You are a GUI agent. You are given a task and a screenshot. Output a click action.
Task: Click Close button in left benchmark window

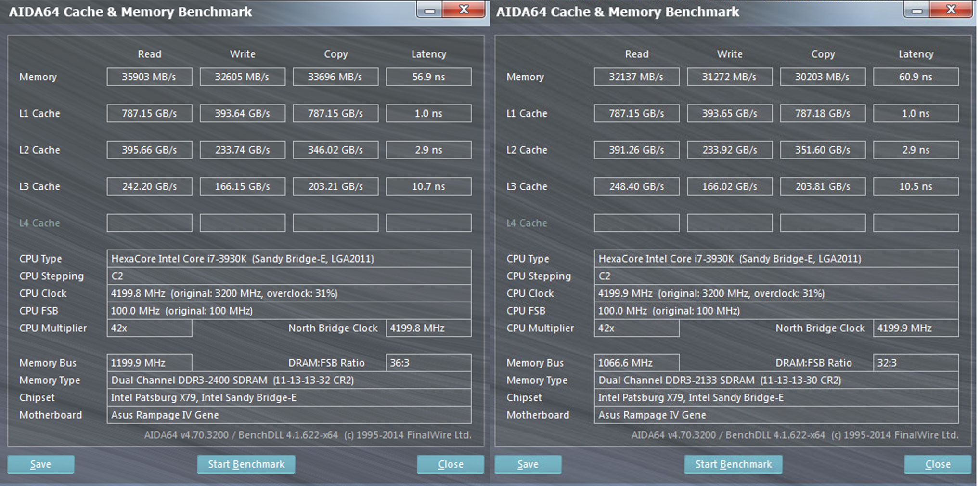pos(451,464)
